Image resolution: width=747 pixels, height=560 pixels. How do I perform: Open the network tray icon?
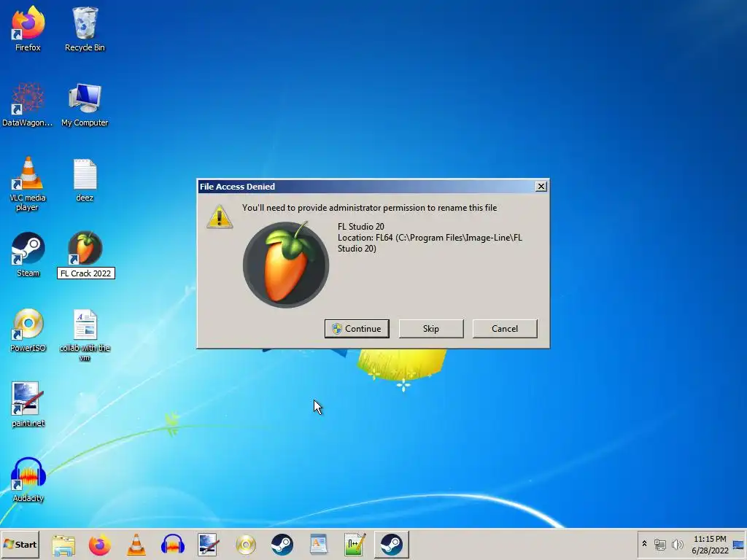pos(659,544)
